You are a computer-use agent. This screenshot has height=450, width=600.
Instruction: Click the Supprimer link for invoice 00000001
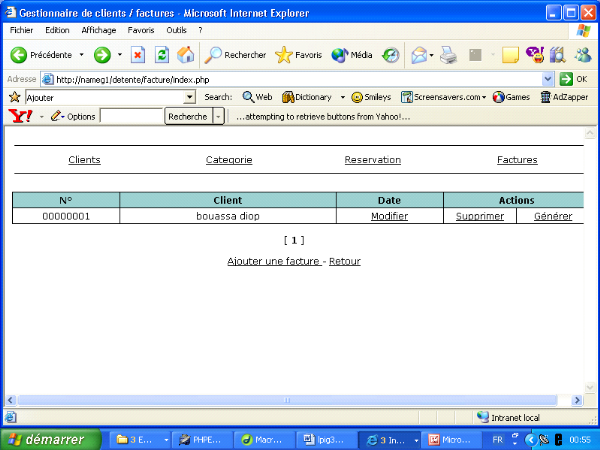(480, 216)
